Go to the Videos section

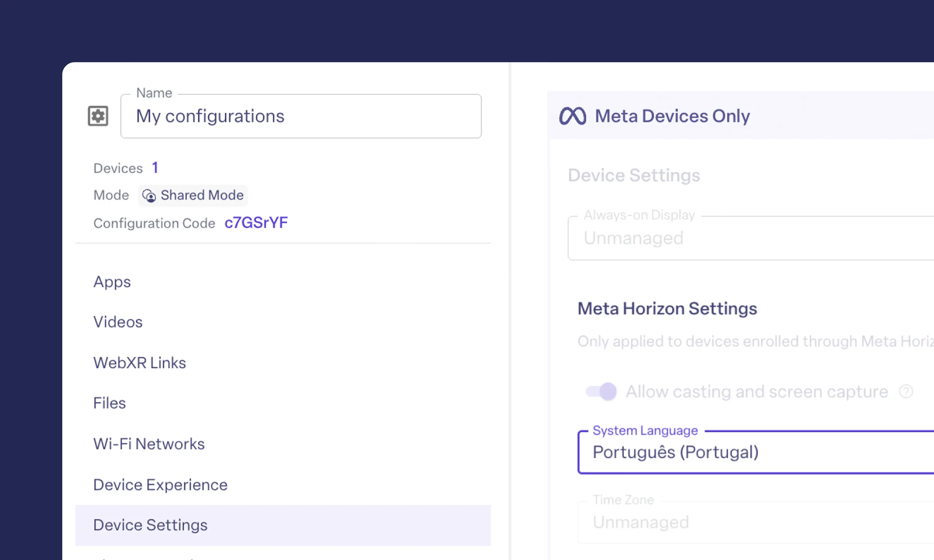click(x=283, y=322)
